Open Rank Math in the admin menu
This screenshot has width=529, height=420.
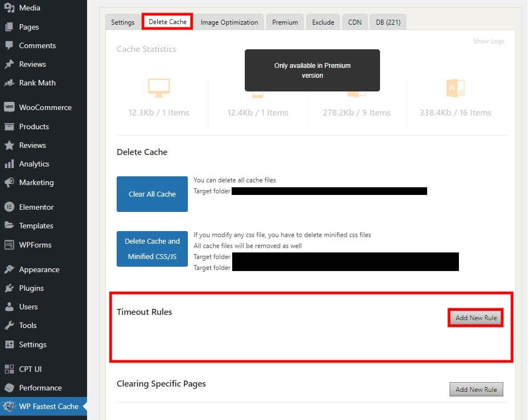[x=37, y=83]
